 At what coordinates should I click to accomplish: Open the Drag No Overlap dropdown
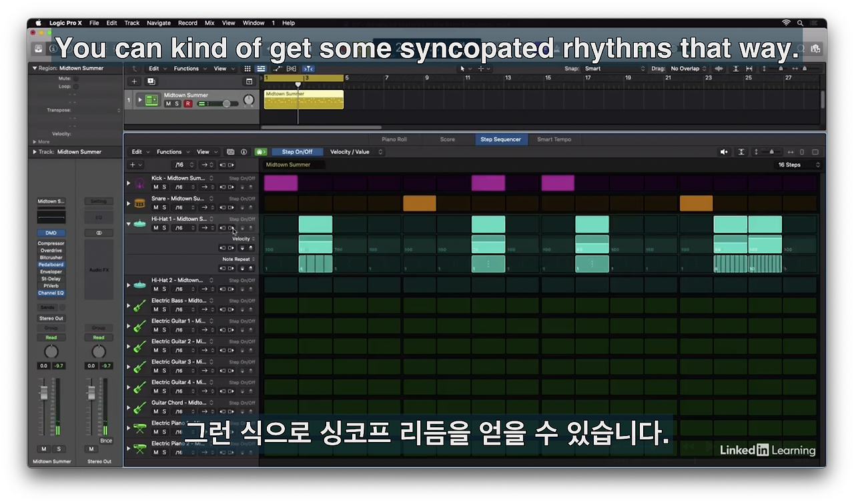[x=689, y=69]
